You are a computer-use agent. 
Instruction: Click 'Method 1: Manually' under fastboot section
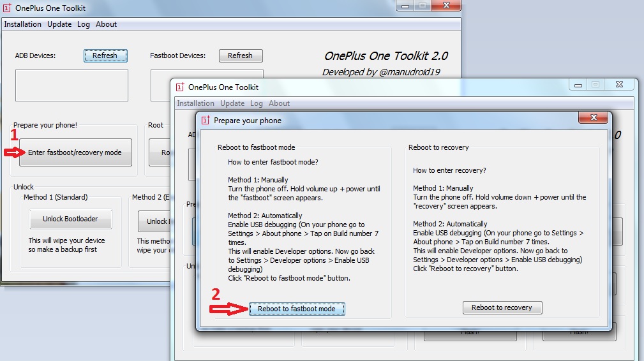coord(258,180)
